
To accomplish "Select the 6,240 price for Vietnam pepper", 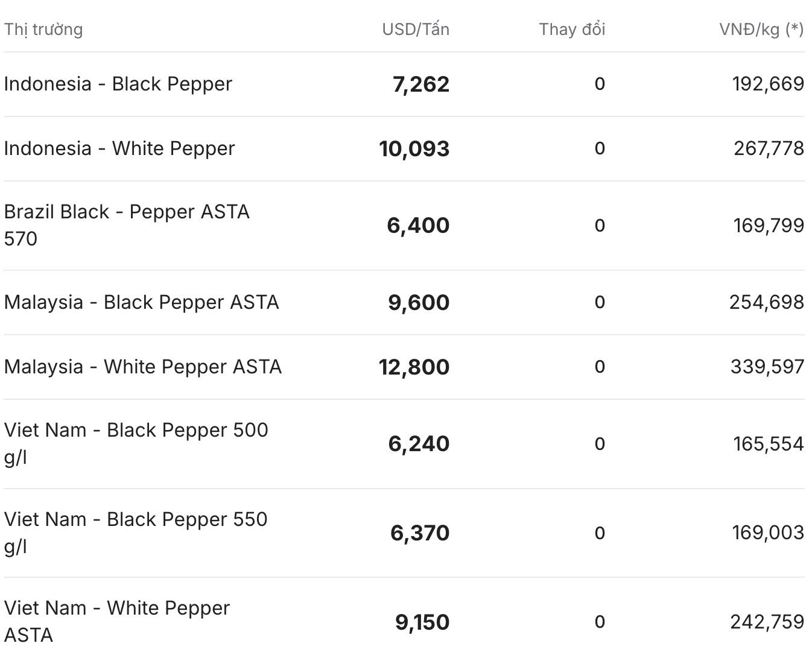I will pyautogui.click(x=419, y=444).
